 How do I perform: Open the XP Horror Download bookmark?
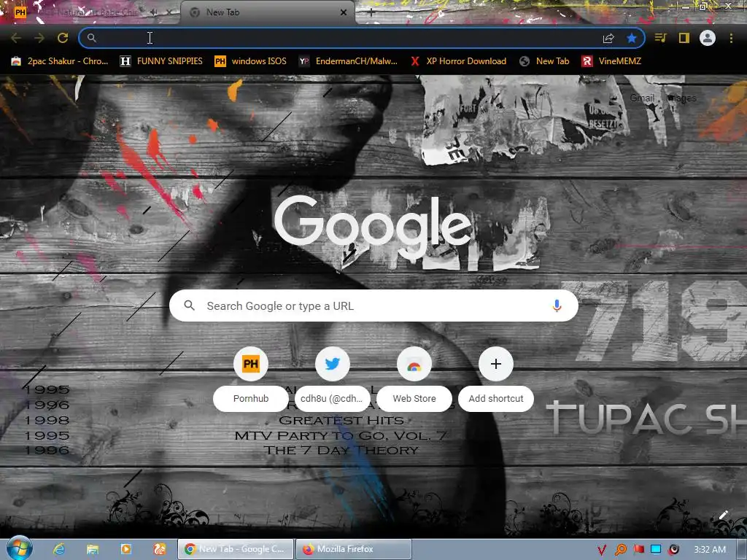[458, 61]
